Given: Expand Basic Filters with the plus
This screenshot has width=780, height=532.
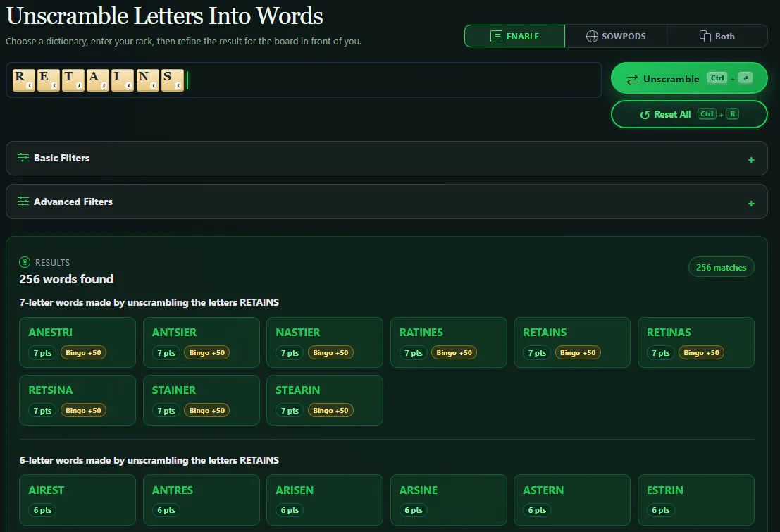Looking at the screenshot, I should pyautogui.click(x=751, y=160).
